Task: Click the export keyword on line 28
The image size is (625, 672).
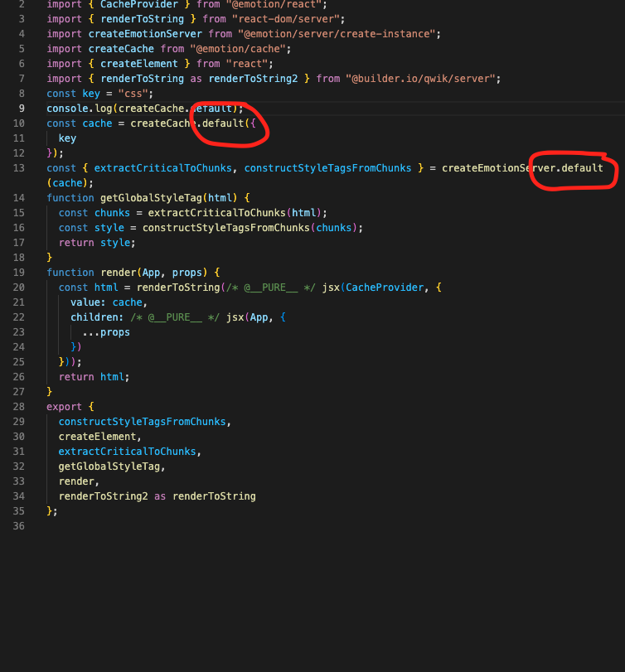Action: [x=64, y=407]
